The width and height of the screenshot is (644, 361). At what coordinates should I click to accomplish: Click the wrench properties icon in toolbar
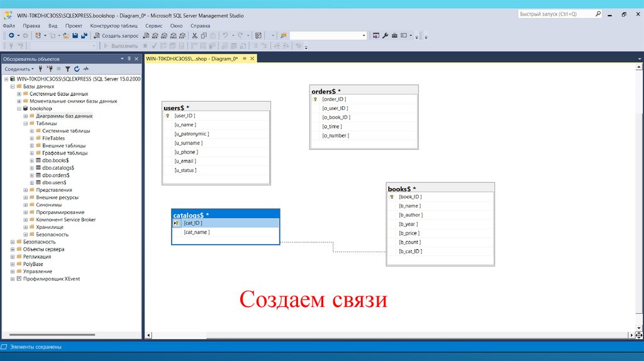point(385,36)
